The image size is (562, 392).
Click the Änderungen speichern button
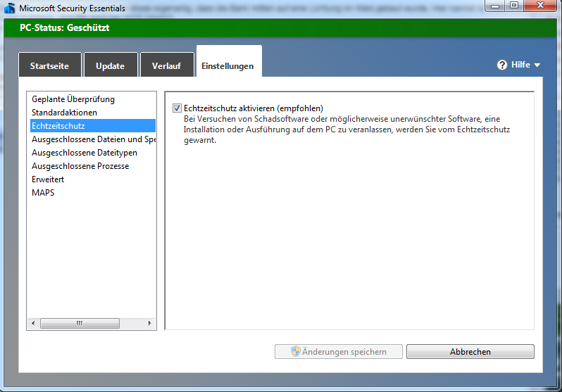pyautogui.click(x=338, y=351)
